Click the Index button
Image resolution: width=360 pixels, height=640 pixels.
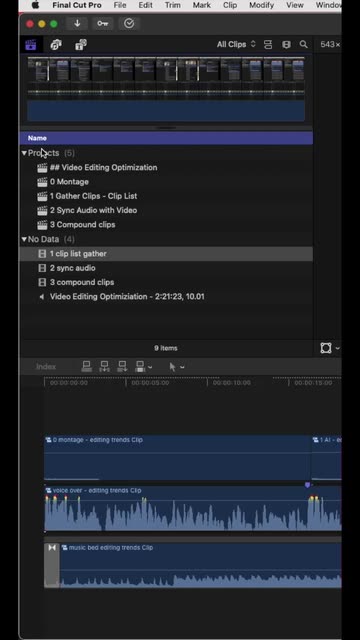(x=46, y=367)
